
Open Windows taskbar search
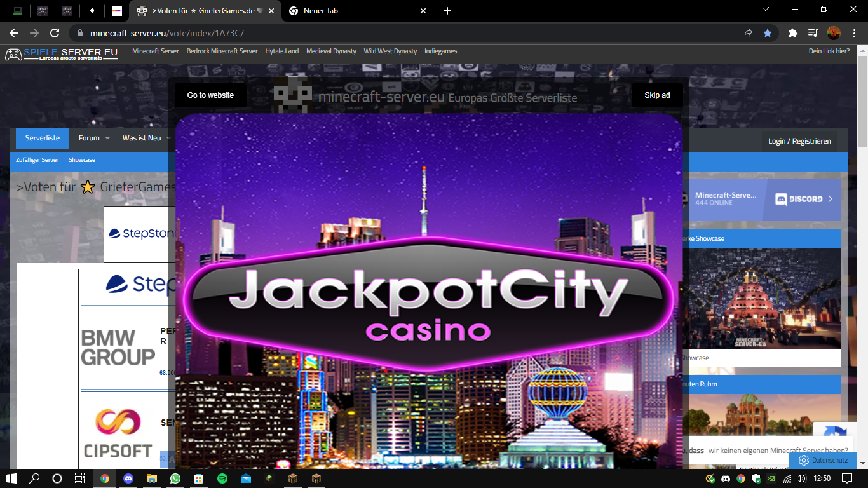tap(35, 478)
